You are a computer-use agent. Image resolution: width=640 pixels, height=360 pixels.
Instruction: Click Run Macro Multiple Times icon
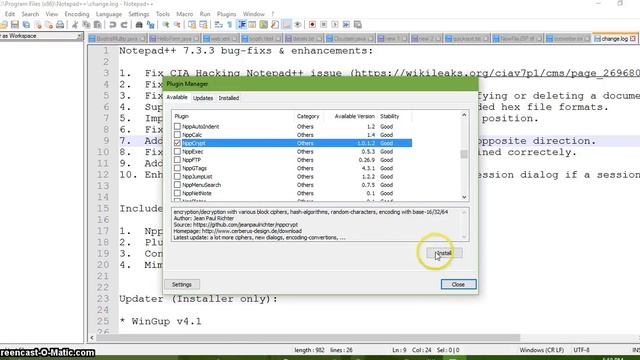346,25
